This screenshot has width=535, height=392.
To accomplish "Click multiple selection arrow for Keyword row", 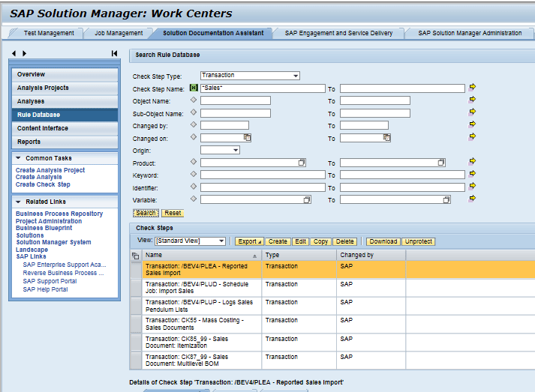I will point(472,174).
